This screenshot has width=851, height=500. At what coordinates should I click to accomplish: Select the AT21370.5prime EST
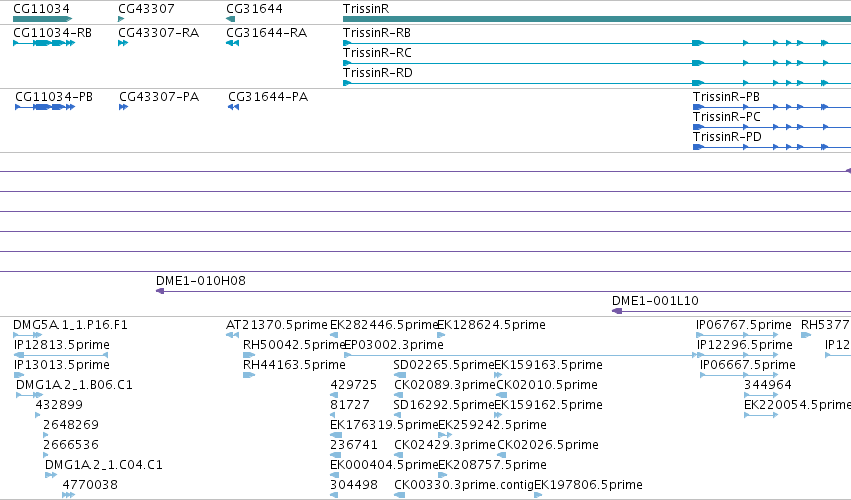[277, 325]
